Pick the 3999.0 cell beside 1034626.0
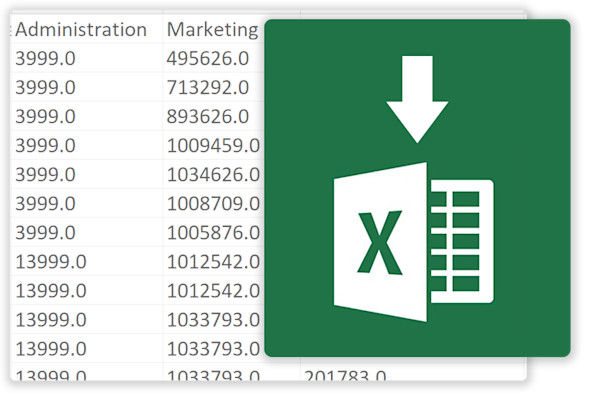Image resolution: width=597 pixels, height=400 pixels. click(45, 175)
